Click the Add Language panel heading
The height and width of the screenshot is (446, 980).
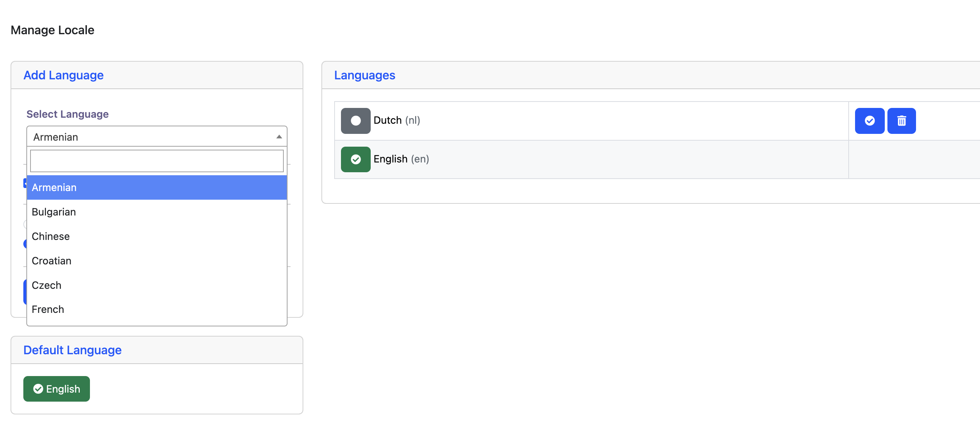(x=64, y=75)
